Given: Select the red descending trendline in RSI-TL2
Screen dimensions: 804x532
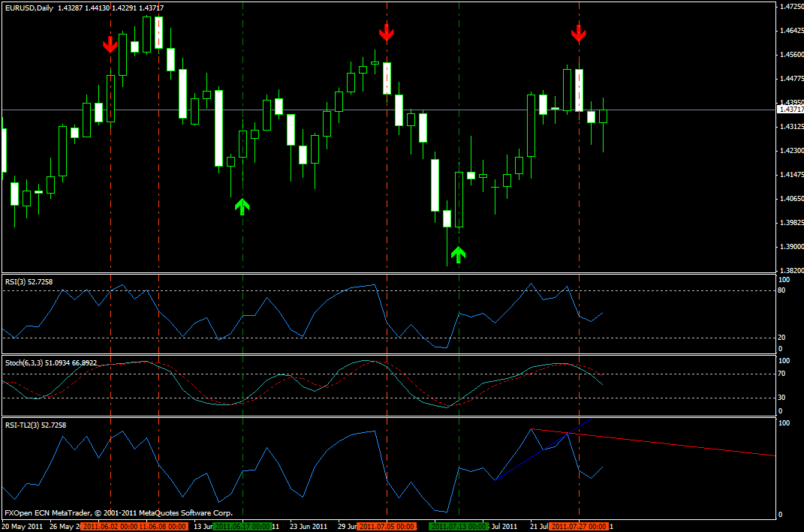Looking at the screenshot, I should 676,443.
